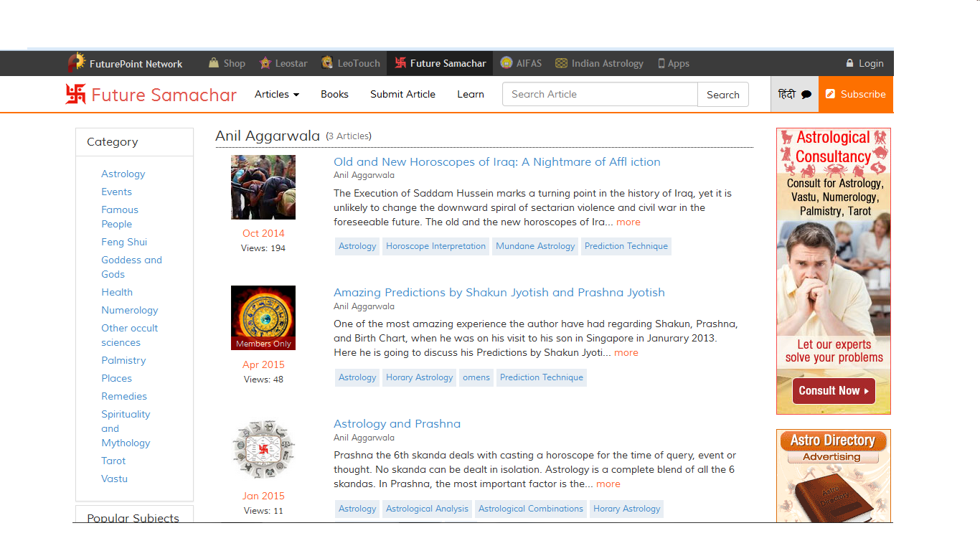Click 'more' on the Prashna skanda summary
Screen dimensions: 980x551
pos(608,484)
